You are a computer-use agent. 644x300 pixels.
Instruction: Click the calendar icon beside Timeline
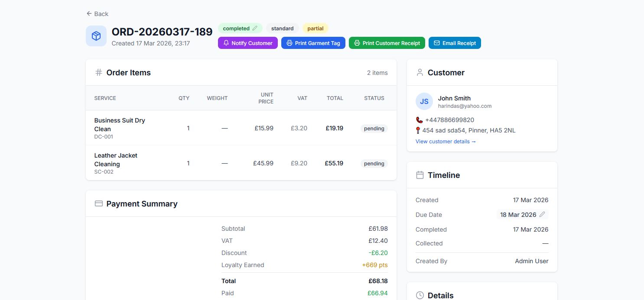[x=420, y=175]
